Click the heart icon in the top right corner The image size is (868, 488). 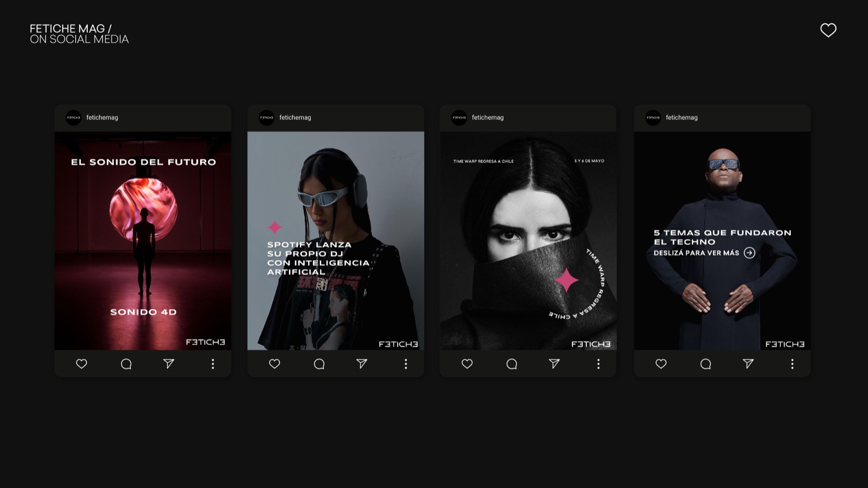pyautogui.click(x=828, y=30)
